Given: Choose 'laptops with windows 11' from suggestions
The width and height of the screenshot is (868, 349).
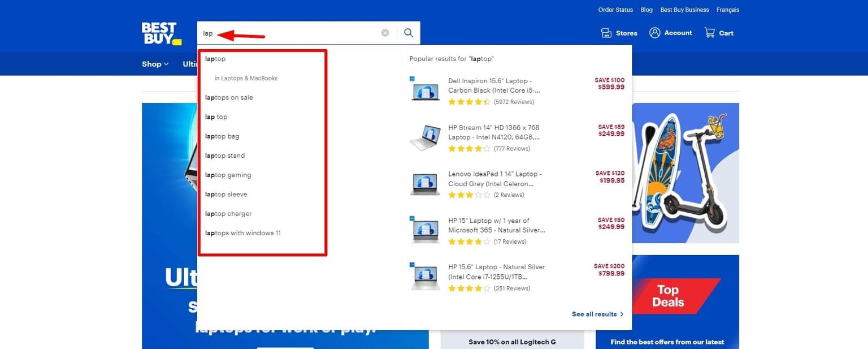Looking at the screenshot, I should pos(242,232).
